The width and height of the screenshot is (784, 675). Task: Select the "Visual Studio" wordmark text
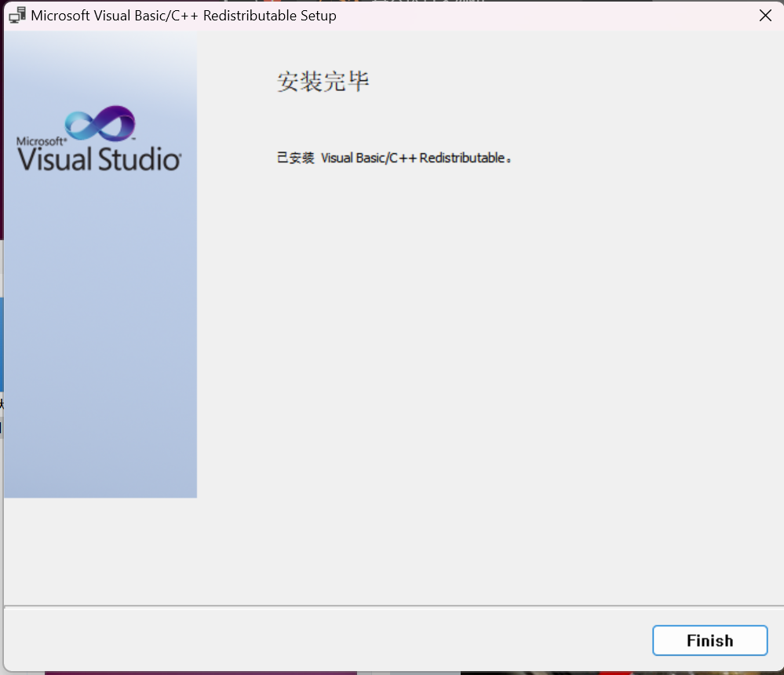point(100,159)
